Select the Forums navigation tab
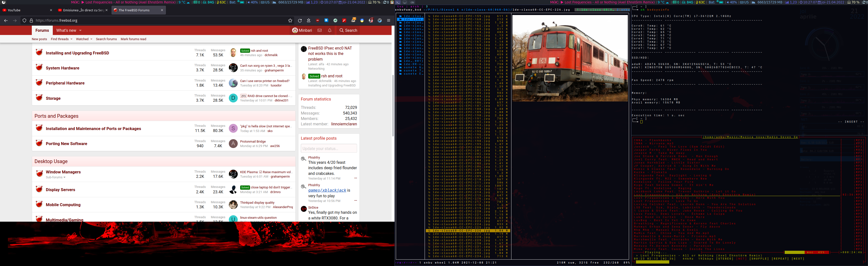Screen dimensions: 868x266 42,30
